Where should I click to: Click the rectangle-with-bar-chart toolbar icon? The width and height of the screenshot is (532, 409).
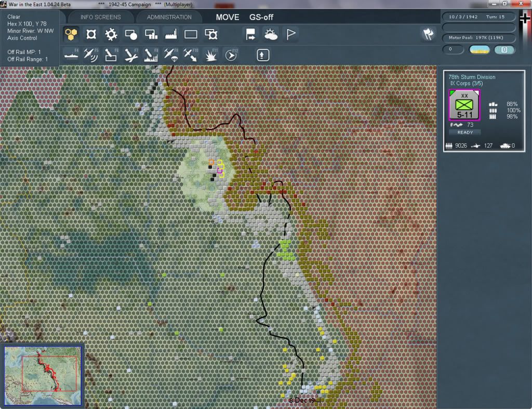pyautogui.click(x=151, y=34)
